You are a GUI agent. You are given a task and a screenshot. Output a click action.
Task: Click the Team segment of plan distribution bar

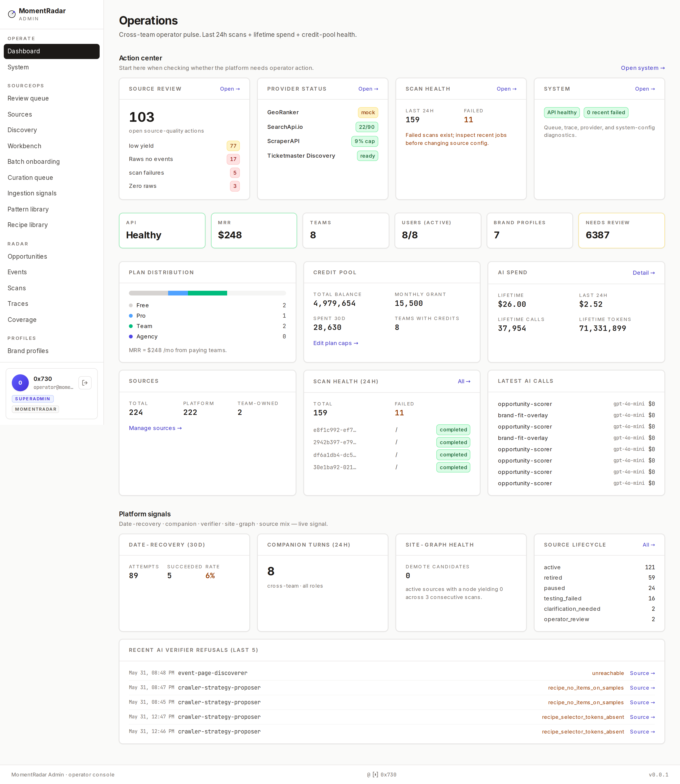point(207,293)
